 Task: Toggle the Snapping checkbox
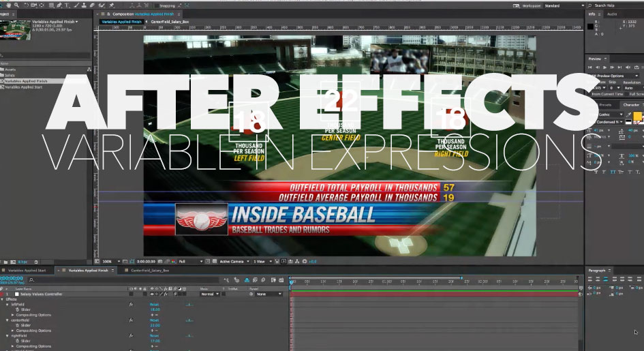tap(157, 5)
